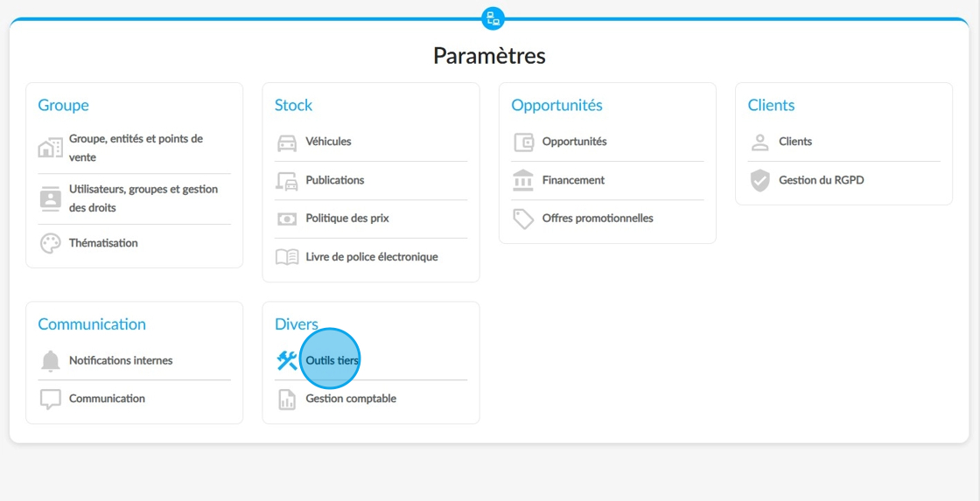Select the Outils tiers link
The height and width of the screenshot is (501, 980).
tap(332, 360)
